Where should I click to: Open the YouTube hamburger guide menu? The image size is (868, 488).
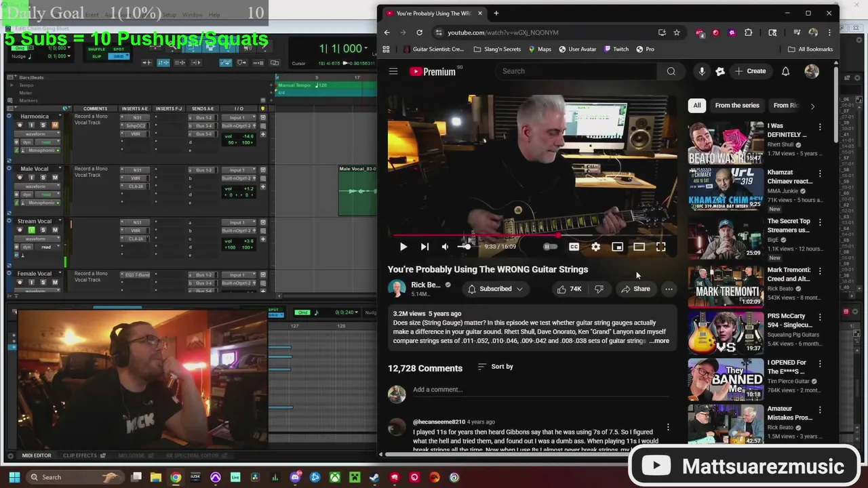(393, 71)
